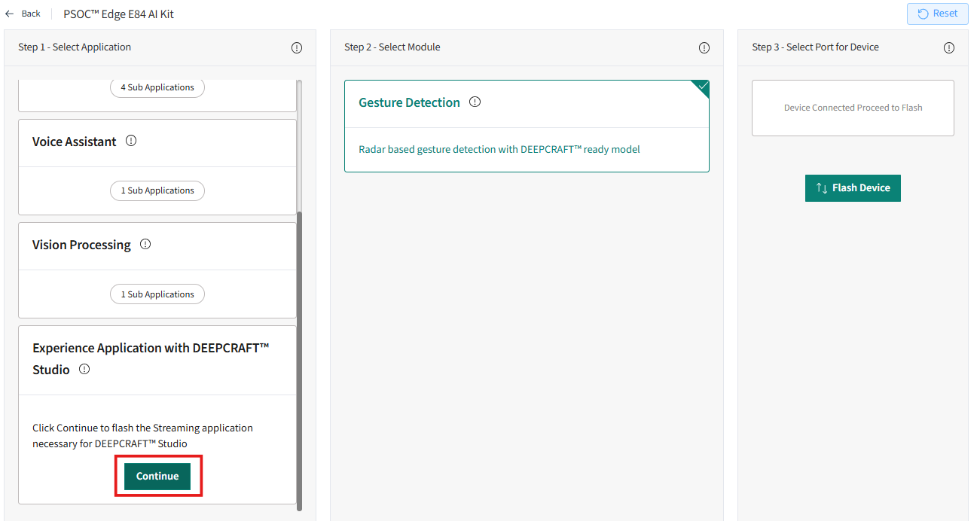
Task: Open Step 3 Select Port info icon
Action: (x=949, y=47)
